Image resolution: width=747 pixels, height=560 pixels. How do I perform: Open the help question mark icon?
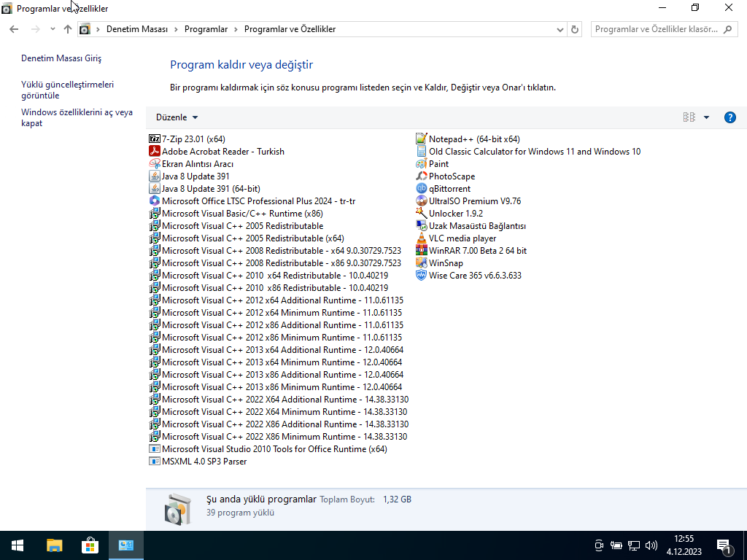pyautogui.click(x=729, y=117)
